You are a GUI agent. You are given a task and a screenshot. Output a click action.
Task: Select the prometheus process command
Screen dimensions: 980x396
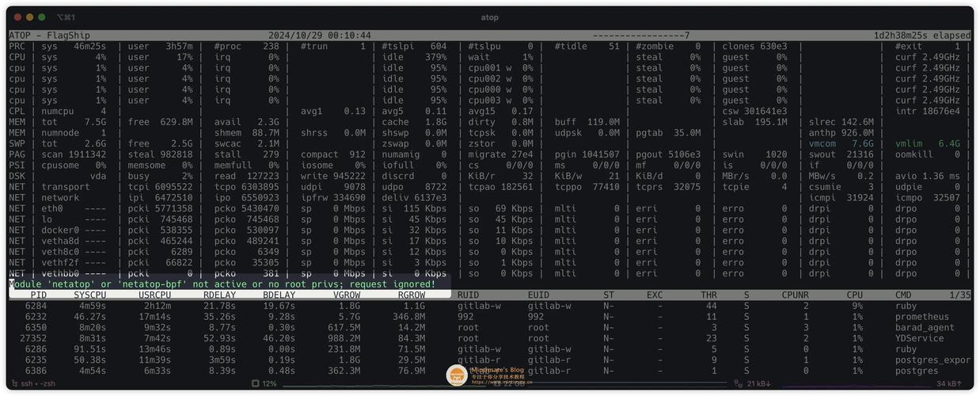pyautogui.click(x=922, y=317)
